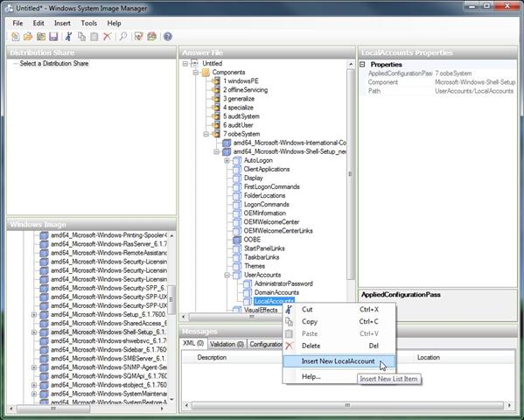The height and width of the screenshot is (420, 524).
Task: Open the Edit menu
Action: pyautogui.click(x=38, y=23)
